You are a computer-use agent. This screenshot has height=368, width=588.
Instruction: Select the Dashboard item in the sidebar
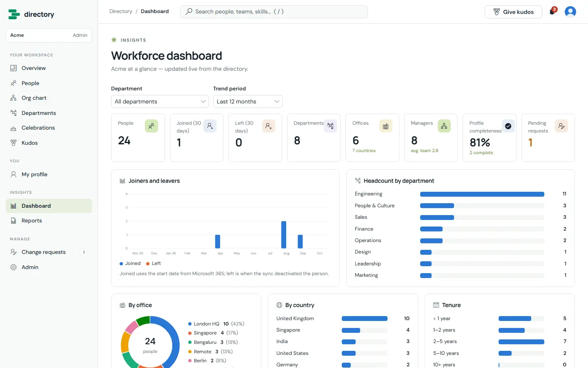(49, 206)
